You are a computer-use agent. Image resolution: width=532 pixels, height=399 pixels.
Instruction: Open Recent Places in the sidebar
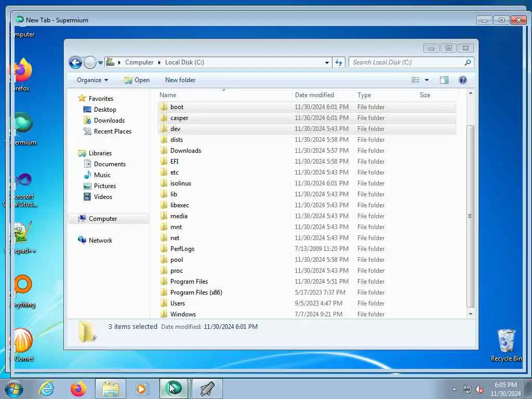112,131
